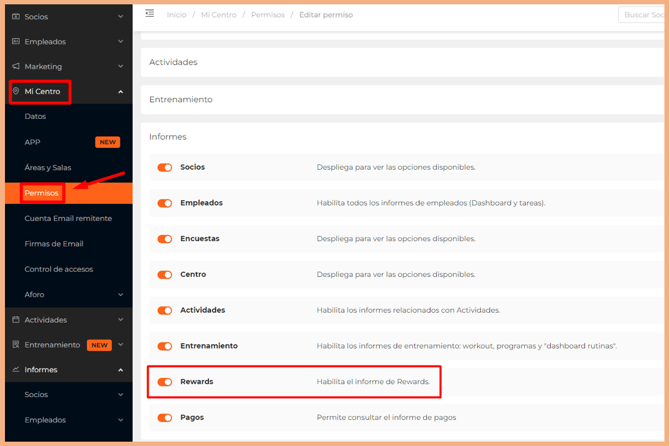
Task: Click the Buscar search field
Action: 641,15
